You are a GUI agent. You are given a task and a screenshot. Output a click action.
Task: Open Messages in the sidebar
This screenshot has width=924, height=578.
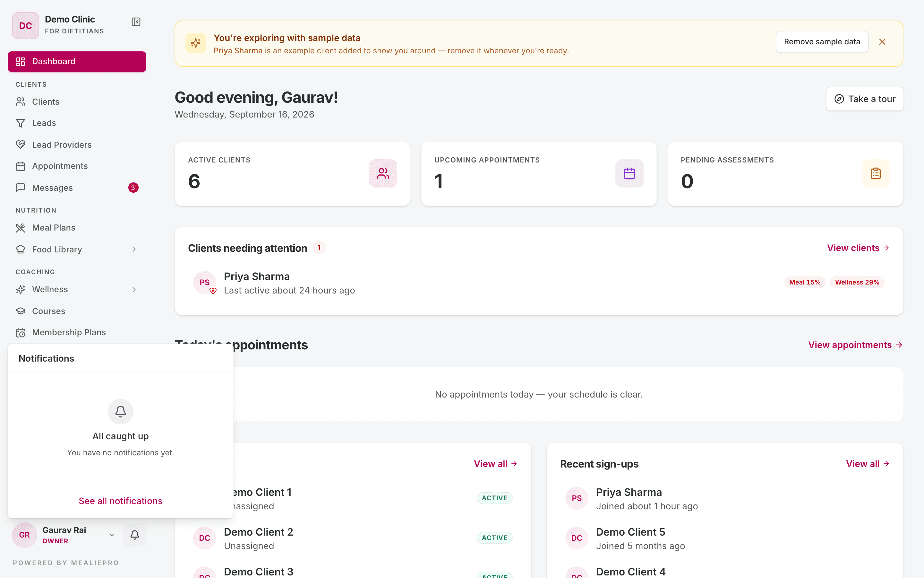[x=77, y=188]
